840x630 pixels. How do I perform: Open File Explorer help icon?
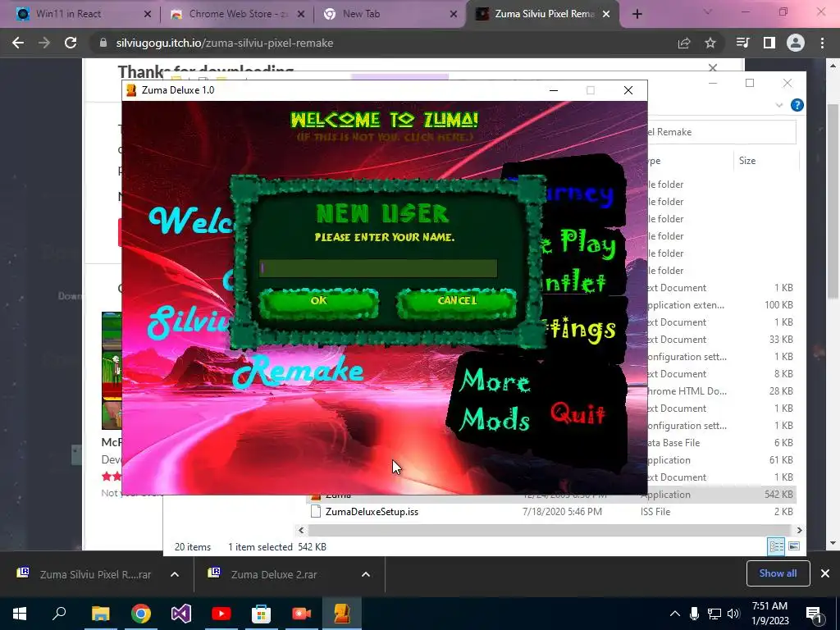coord(797,105)
